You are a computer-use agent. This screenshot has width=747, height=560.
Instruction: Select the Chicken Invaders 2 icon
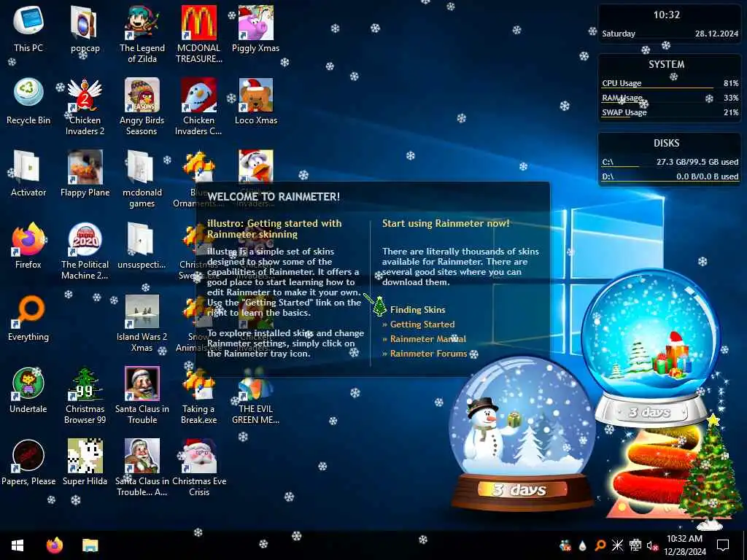pyautogui.click(x=85, y=106)
